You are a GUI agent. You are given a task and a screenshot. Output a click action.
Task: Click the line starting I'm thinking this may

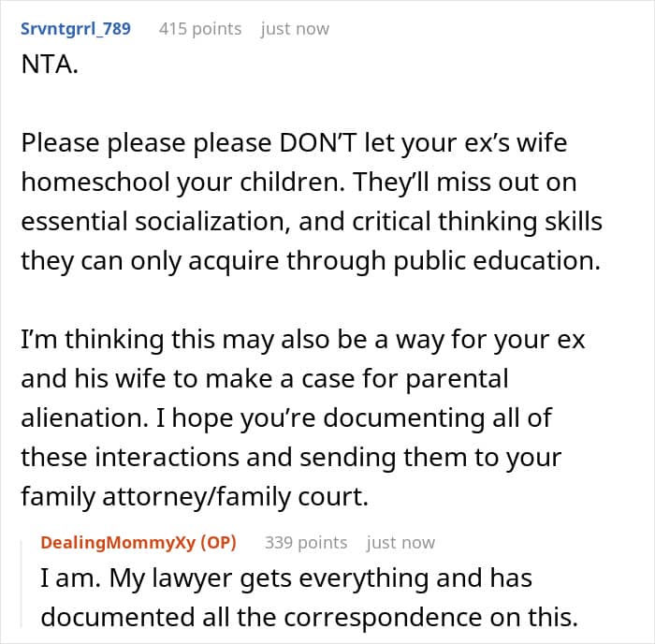(303, 340)
